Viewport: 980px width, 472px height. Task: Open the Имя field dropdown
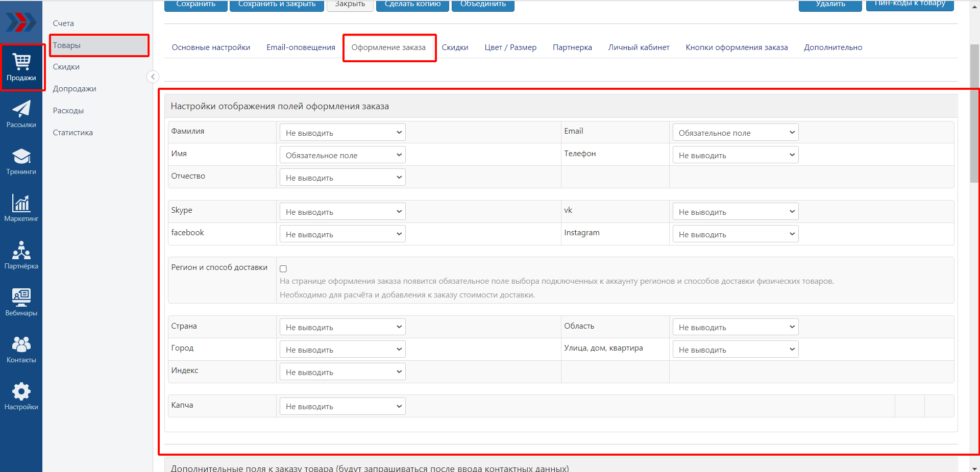click(342, 155)
